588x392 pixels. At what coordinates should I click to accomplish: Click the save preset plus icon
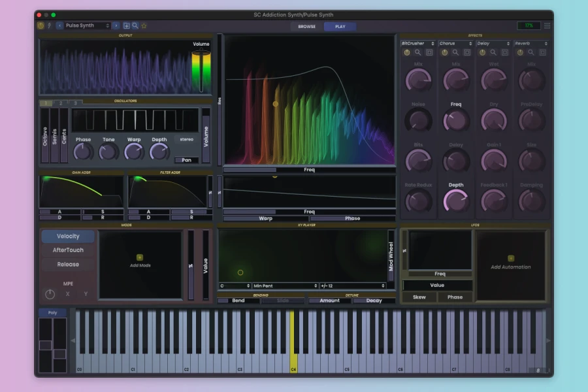click(x=127, y=26)
